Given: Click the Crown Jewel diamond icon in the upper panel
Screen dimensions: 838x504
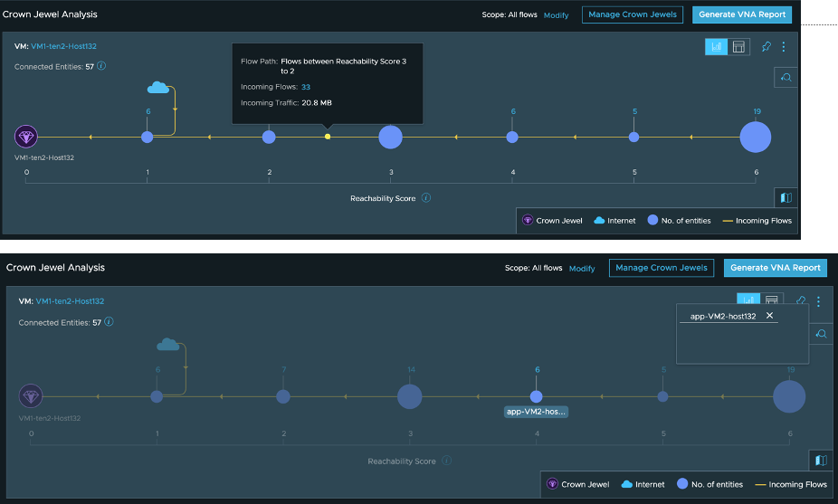Looking at the screenshot, I should pyautogui.click(x=26, y=137).
